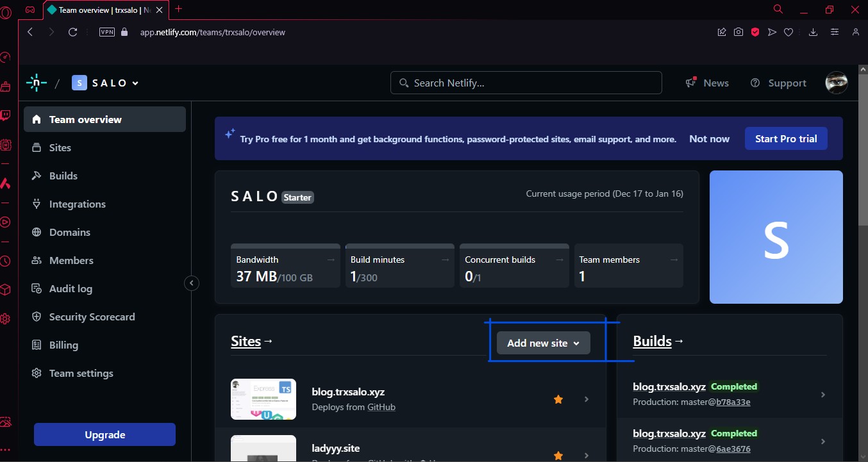868x462 pixels.
Task: Open Team members usage card
Action: coord(629,265)
